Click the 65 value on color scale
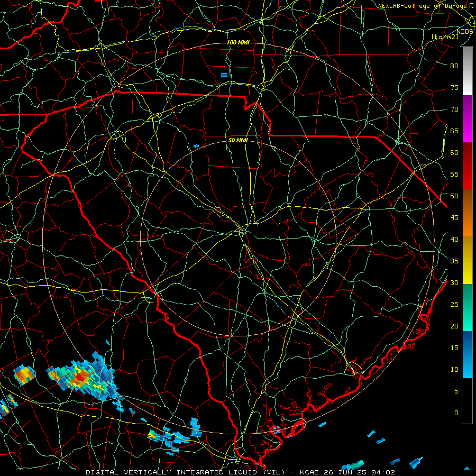 pos(454,131)
